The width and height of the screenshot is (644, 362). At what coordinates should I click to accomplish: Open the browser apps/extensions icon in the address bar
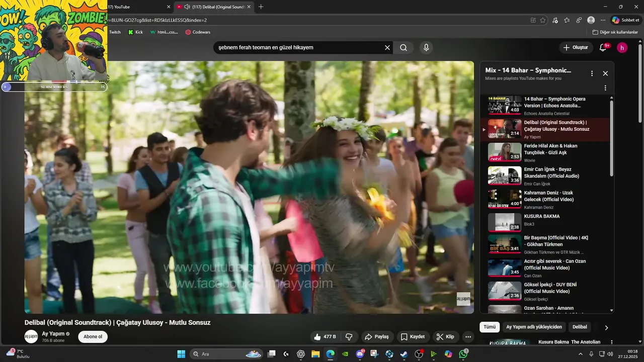tap(533, 20)
